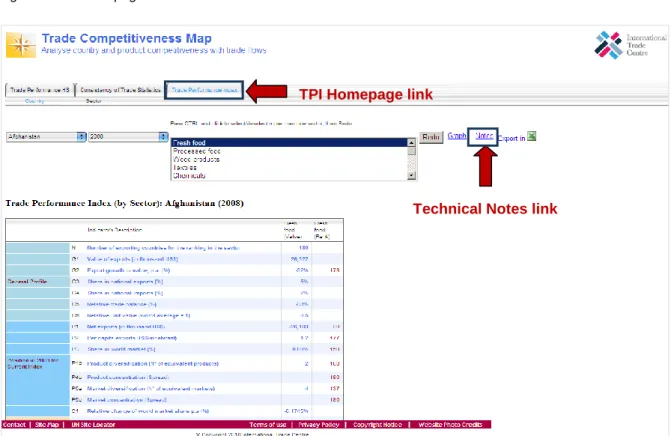This screenshot has width=671, height=436.
Task: Select the Trade Performance Index tab
Action: [x=204, y=90]
